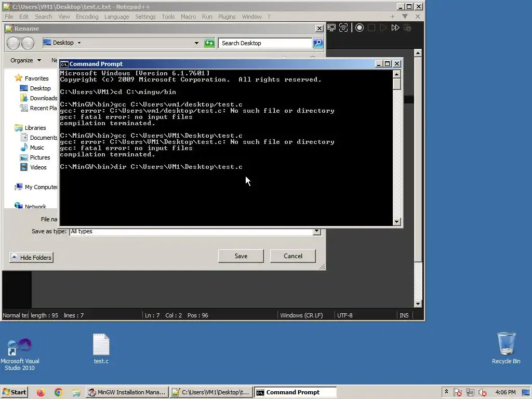Click the Command Prompt title bar icon
Viewport: 532px width, 399px height.
click(64, 64)
